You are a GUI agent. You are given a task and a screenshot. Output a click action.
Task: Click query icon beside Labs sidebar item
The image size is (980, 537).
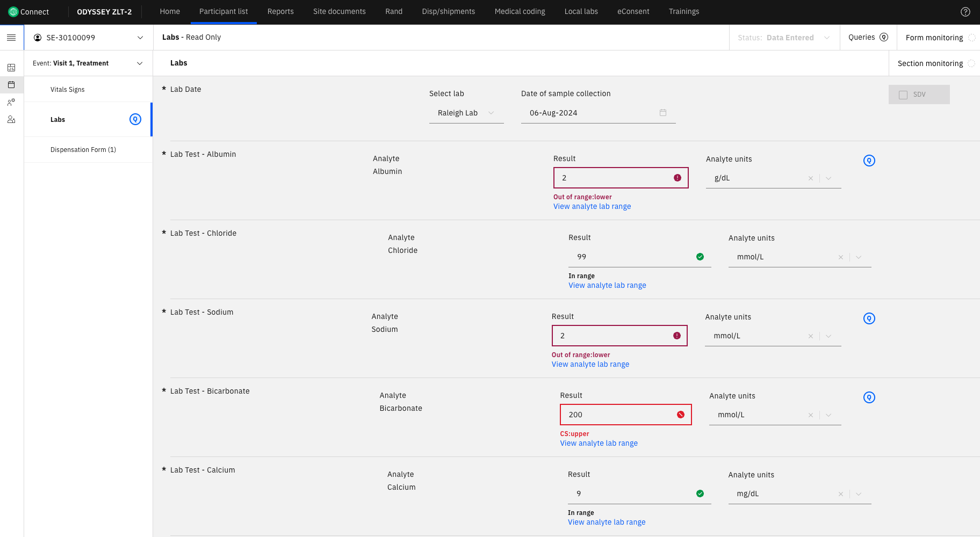[135, 119]
